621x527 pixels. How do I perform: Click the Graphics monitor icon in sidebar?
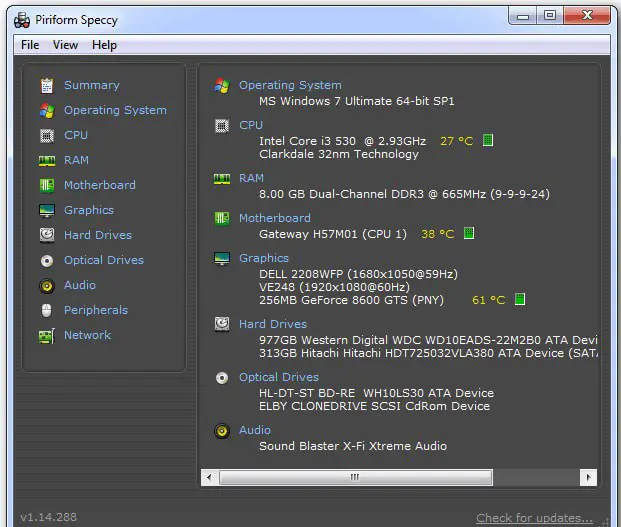[x=47, y=210]
